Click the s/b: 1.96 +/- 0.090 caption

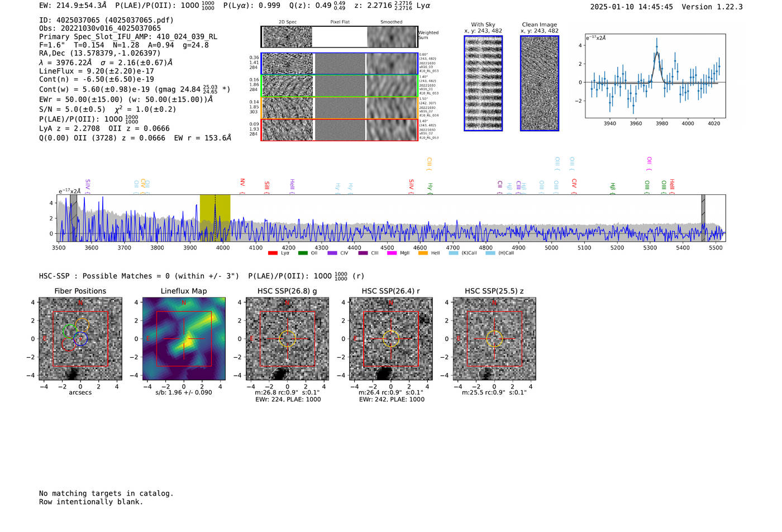[184, 392]
